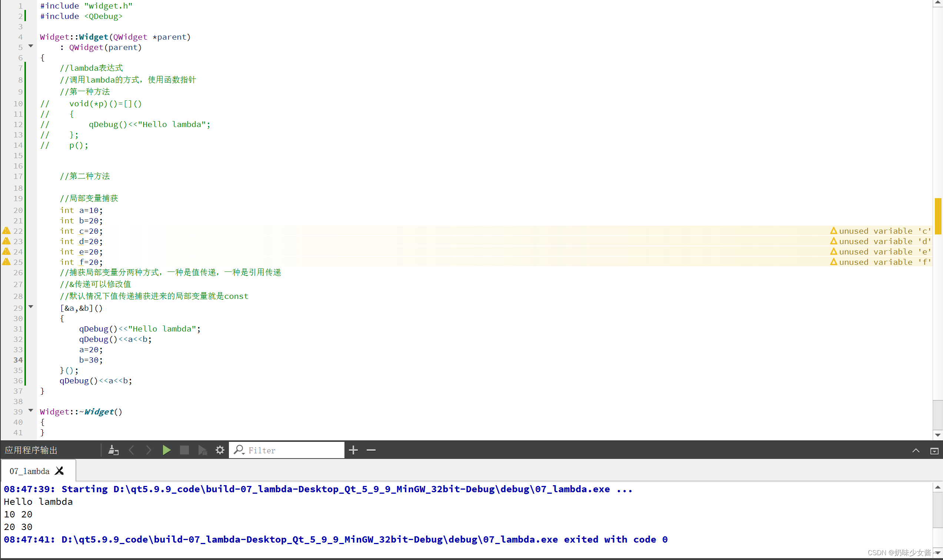This screenshot has width=943, height=560.
Task: Click the "10 20" output line
Action: click(18, 514)
